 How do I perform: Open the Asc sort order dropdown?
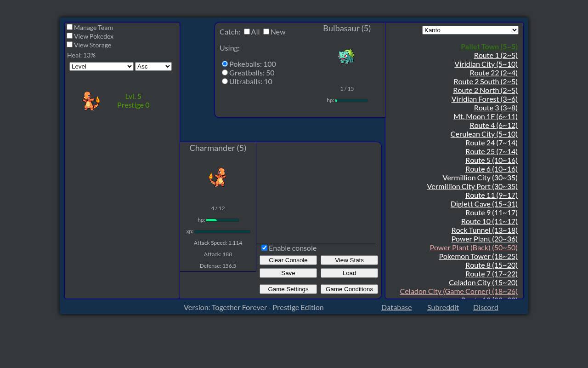pos(153,66)
